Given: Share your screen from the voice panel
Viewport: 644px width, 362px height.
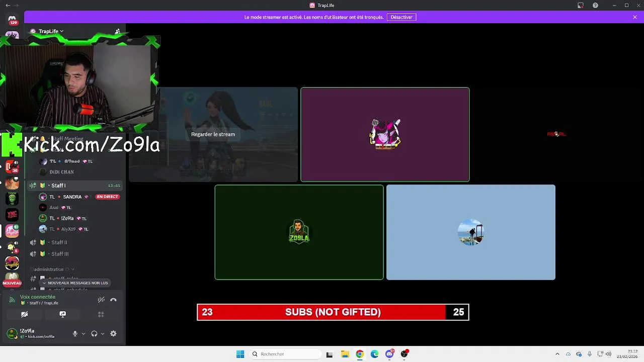Looking at the screenshot, I should pyautogui.click(x=62, y=314).
